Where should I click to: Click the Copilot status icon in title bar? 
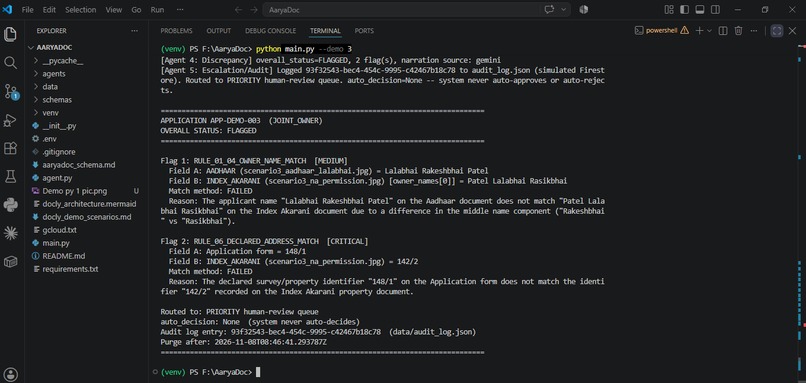(x=583, y=10)
